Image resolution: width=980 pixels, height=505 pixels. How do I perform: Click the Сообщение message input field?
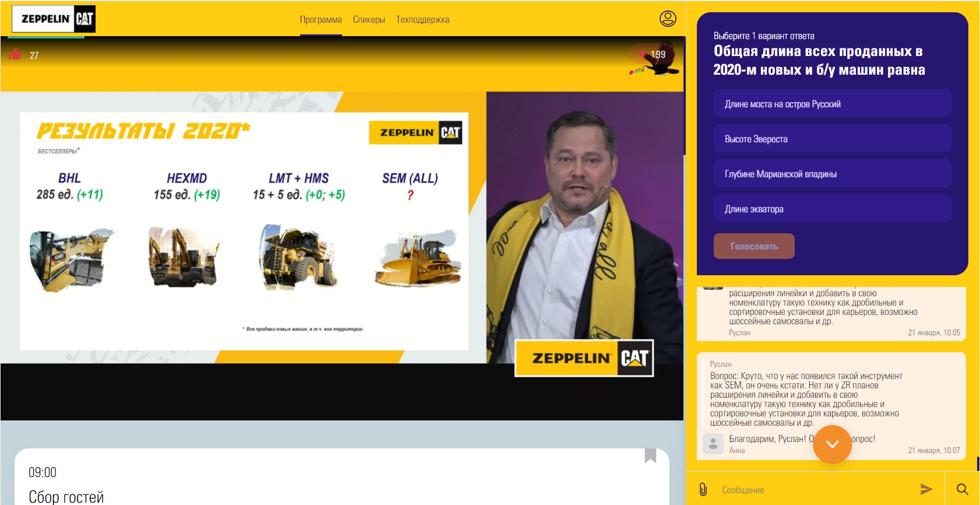pyautogui.click(x=816, y=490)
